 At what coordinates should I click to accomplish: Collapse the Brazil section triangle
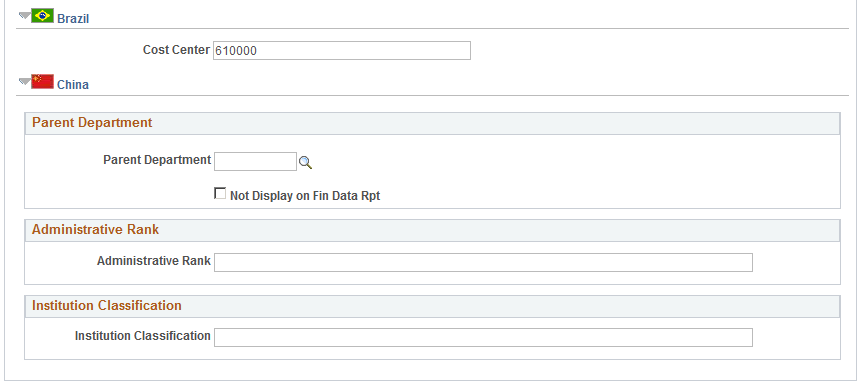coord(25,15)
